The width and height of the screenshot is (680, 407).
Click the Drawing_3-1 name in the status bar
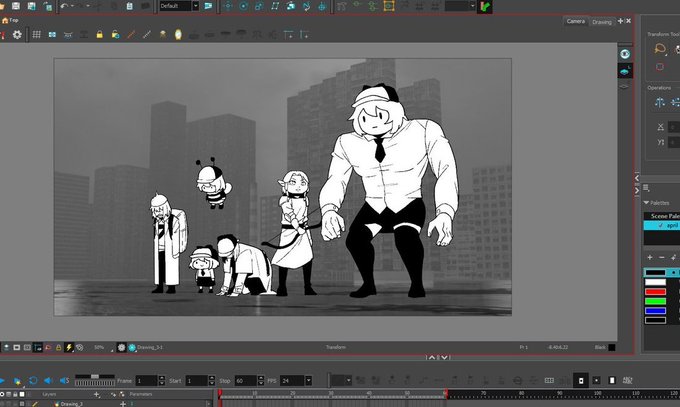point(150,347)
